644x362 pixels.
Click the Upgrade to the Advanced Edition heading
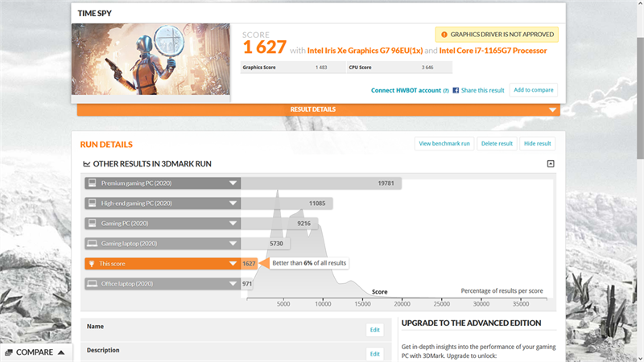point(471,323)
